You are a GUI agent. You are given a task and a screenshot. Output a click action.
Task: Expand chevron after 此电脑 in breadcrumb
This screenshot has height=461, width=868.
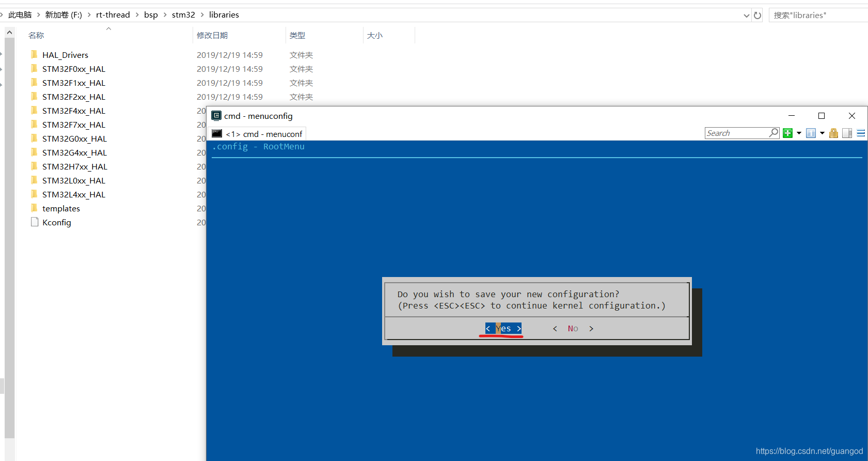(x=38, y=14)
